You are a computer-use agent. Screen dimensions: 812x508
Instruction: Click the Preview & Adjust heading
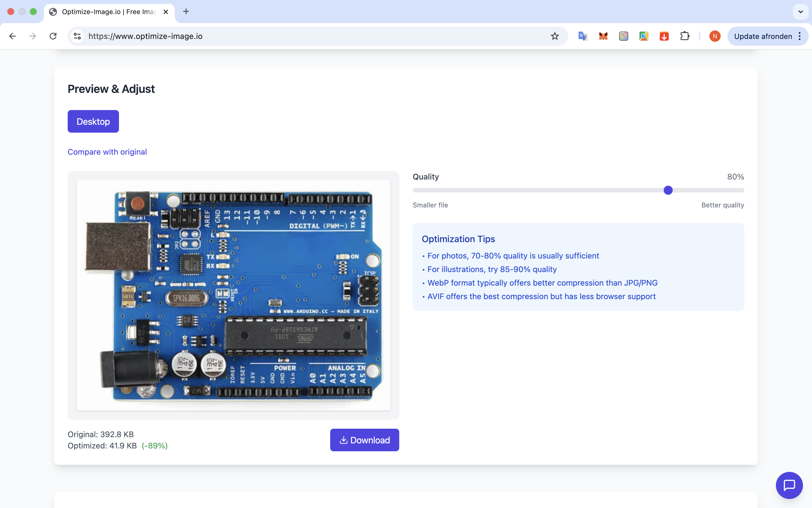pyautogui.click(x=111, y=89)
